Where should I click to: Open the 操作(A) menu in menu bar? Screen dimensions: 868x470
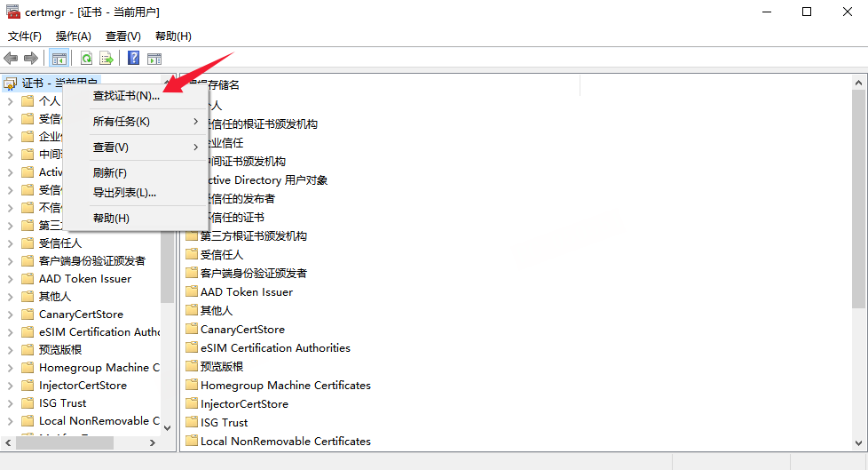click(x=73, y=36)
